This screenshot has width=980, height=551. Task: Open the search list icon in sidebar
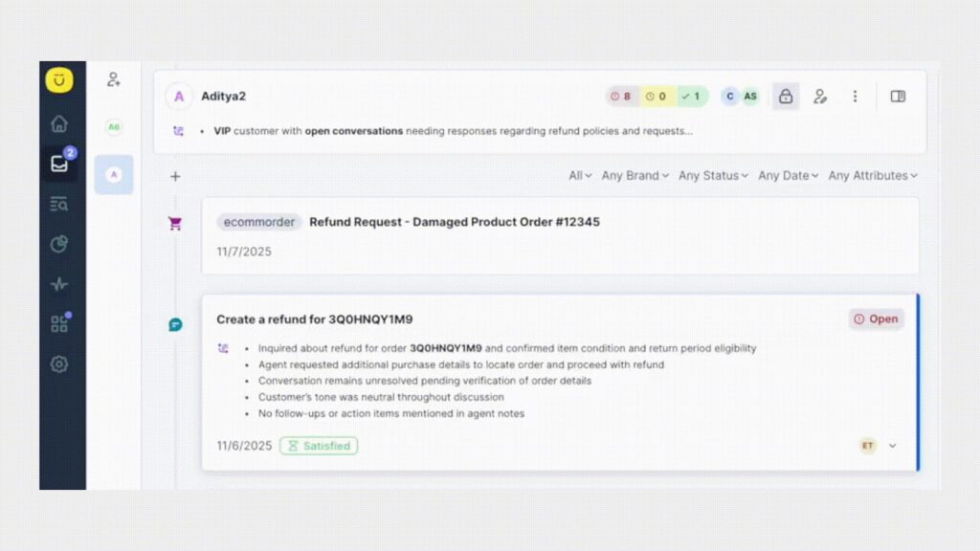59,204
